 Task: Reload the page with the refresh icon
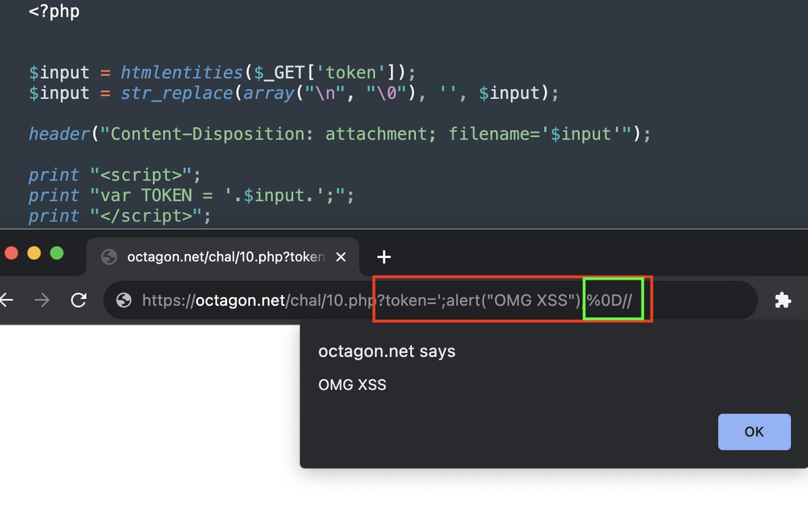click(x=79, y=300)
